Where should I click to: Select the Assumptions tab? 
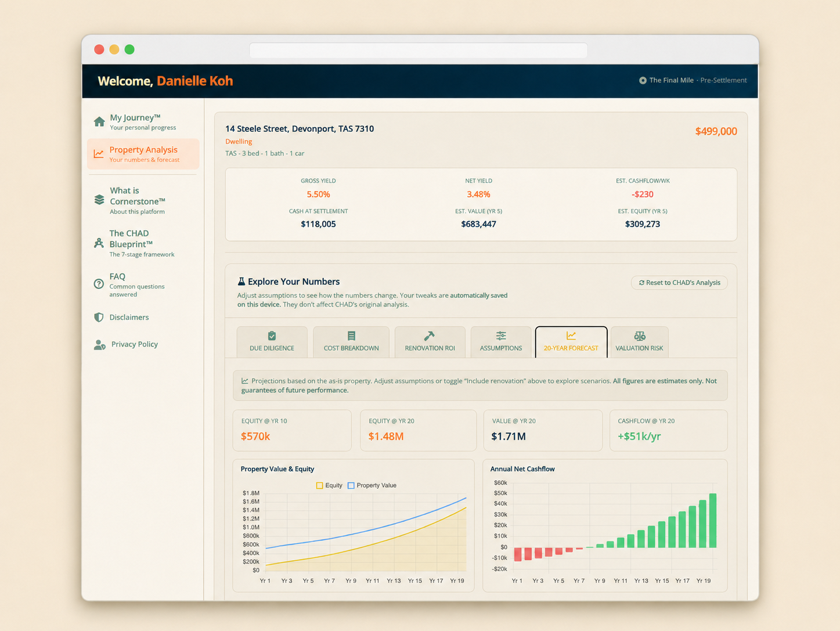pos(501,342)
